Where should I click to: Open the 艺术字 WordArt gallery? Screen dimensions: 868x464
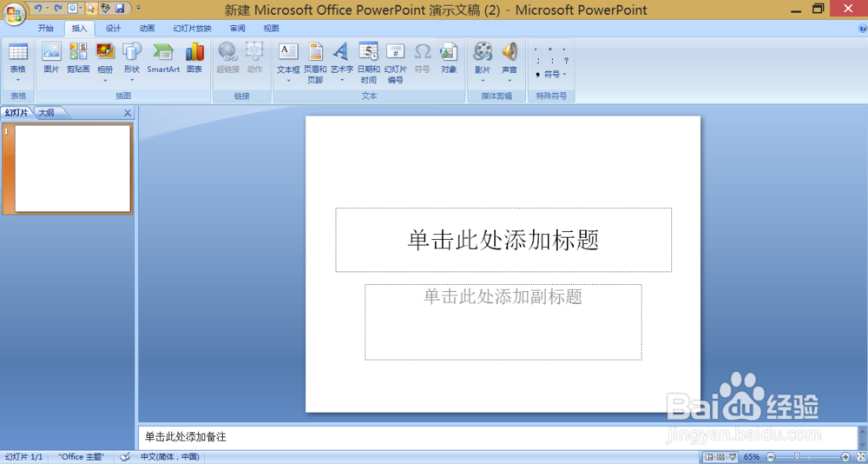[x=341, y=61]
